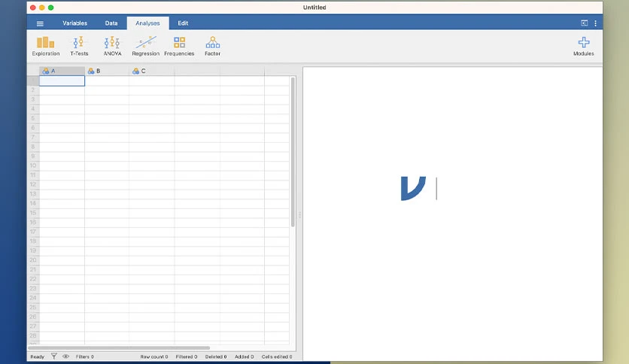Click the filter funnel icon in status bar

coord(53,356)
